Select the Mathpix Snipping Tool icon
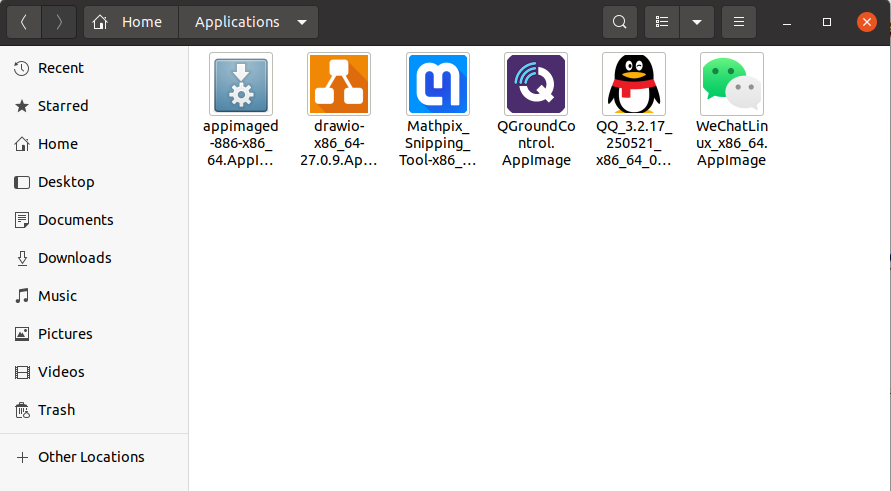The width and height of the screenshot is (891, 491). [x=438, y=84]
